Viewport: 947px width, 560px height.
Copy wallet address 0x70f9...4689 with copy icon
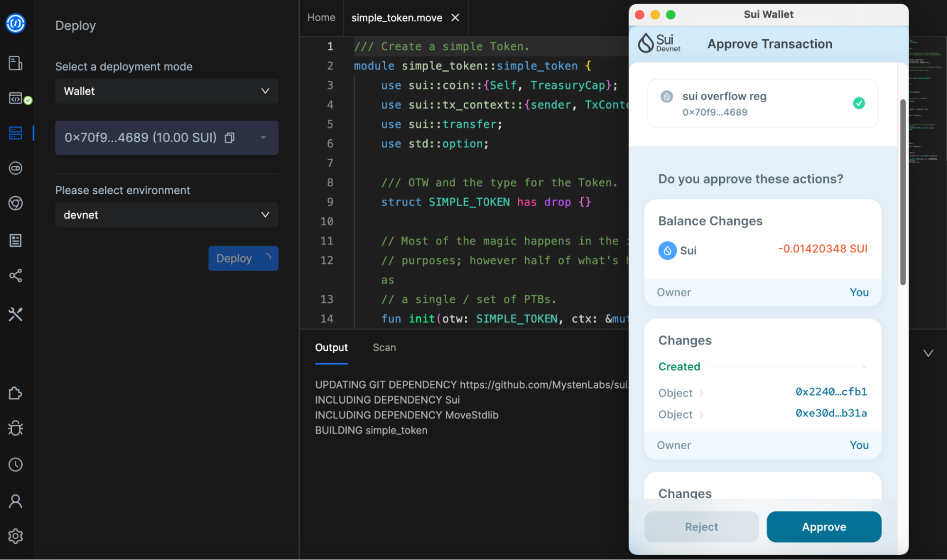(230, 138)
